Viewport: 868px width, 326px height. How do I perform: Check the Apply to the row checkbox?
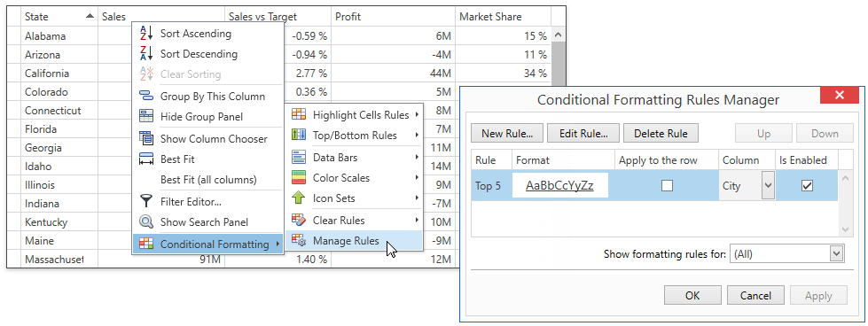pos(667,186)
